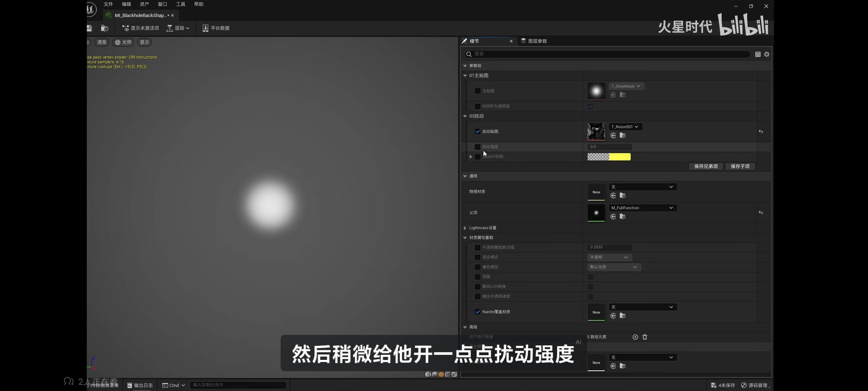The height and width of the screenshot is (391, 868).
Task: Click the 保存兄弟项 button
Action: click(706, 167)
